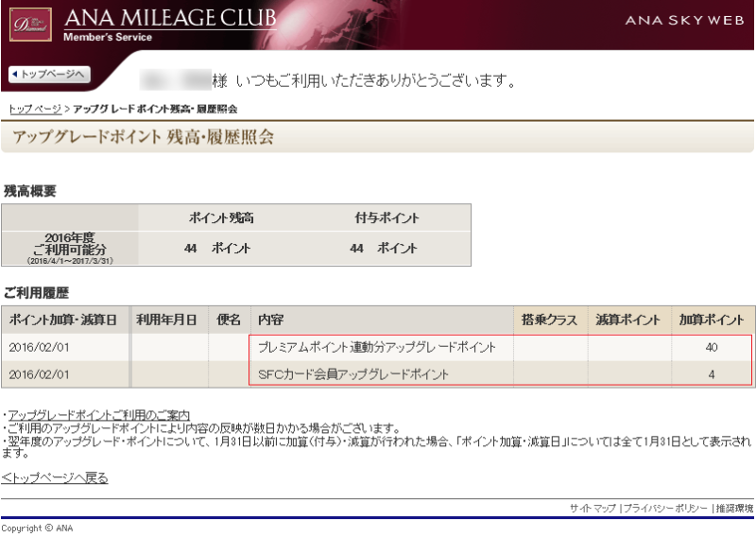Click the いつもご利用いただきありがとうございます greeting
756x537 pixels.
(x=376, y=80)
